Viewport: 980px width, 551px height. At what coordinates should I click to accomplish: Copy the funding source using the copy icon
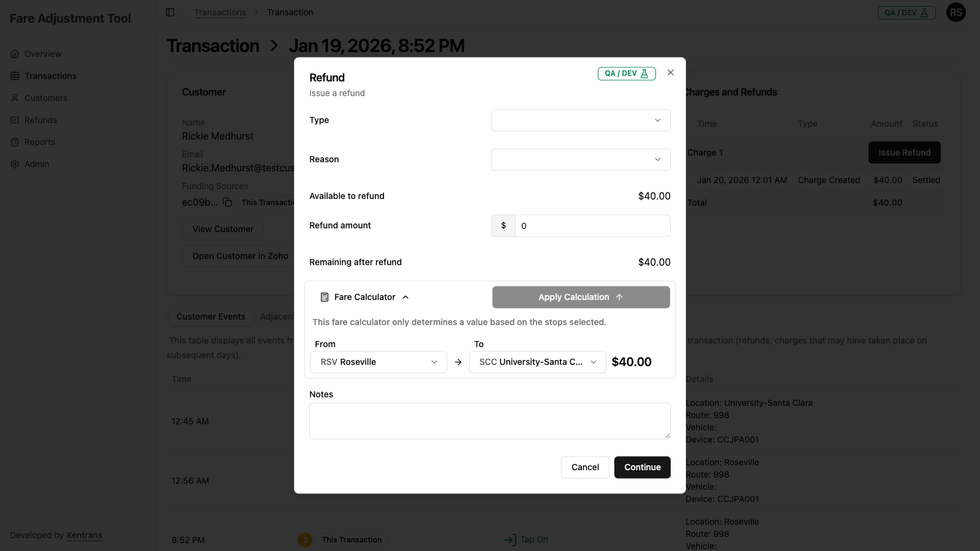click(x=227, y=201)
